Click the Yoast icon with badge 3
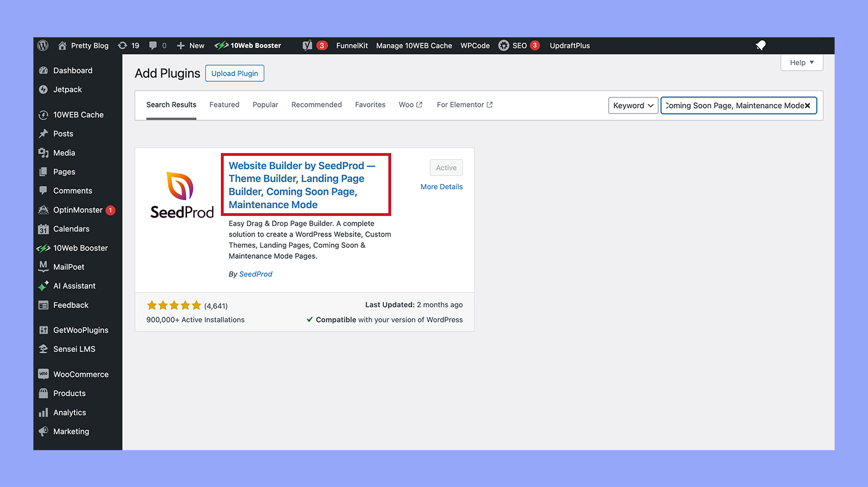The width and height of the screenshot is (868, 487). click(x=308, y=46)
